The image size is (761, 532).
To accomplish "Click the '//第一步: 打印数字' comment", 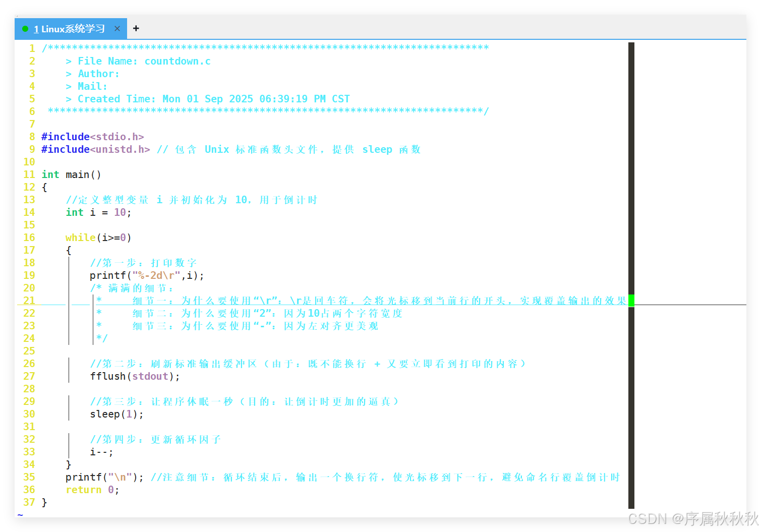I will pos(143,263).
